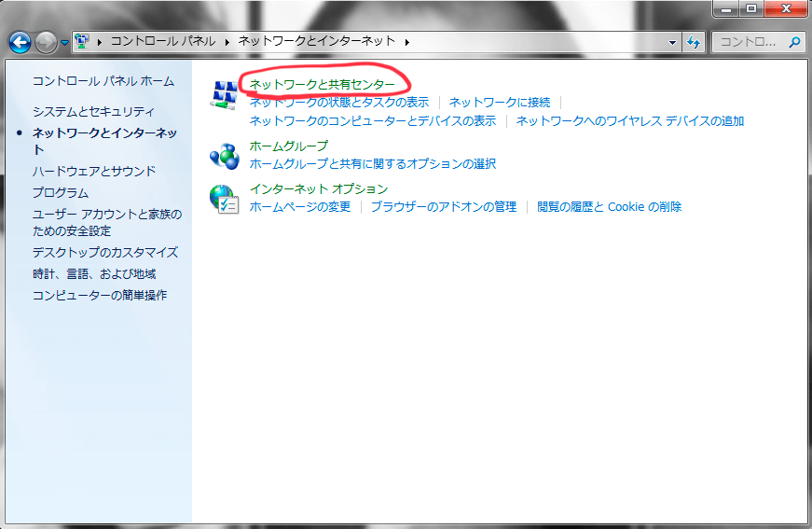This screenshot has height=529, width=812.
Task: Click the Internet Options globe icon
Action: pyautogui.click(x=225, y=200)
